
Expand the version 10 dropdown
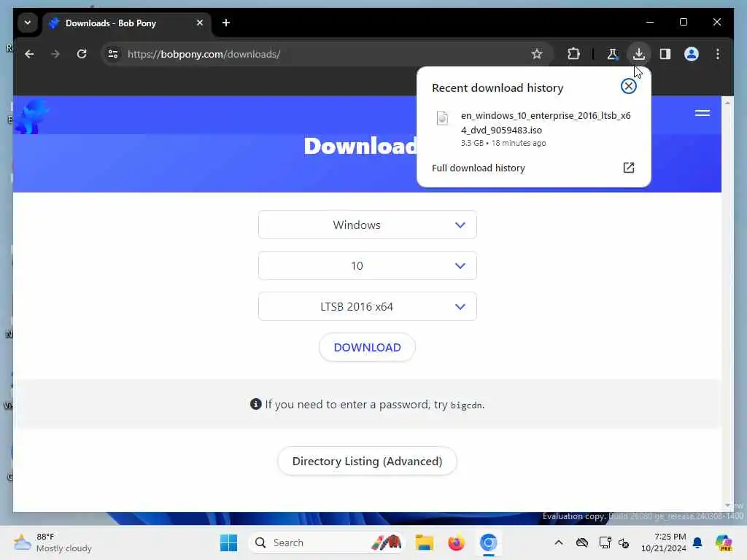368,265
